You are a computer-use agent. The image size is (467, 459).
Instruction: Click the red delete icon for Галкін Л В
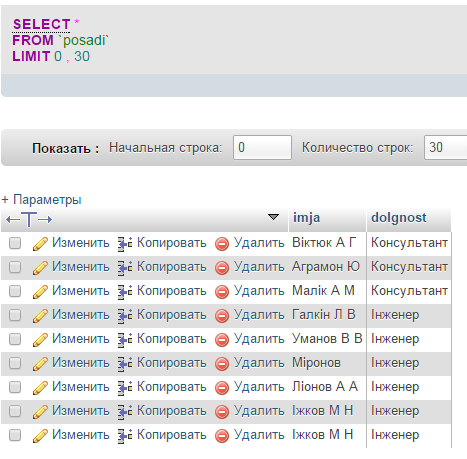click(x=222, y=316)
